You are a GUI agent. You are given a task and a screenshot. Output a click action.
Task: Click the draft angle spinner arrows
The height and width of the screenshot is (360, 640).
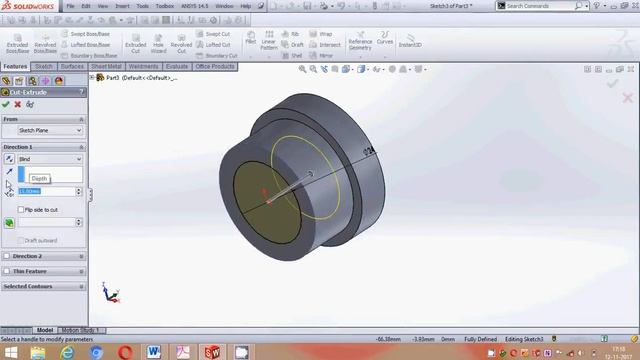tap(79, 222)
